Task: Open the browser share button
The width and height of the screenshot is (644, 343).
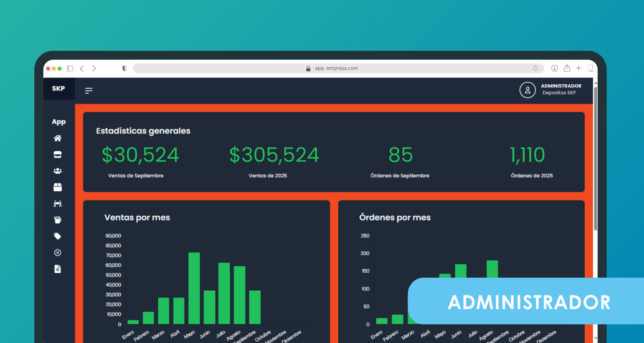Action: click(x=567, y=68)
